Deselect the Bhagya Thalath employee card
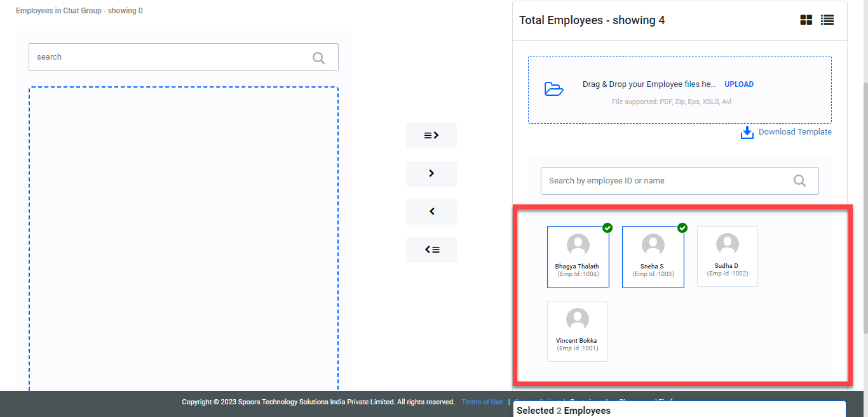 tap(578, 257)
